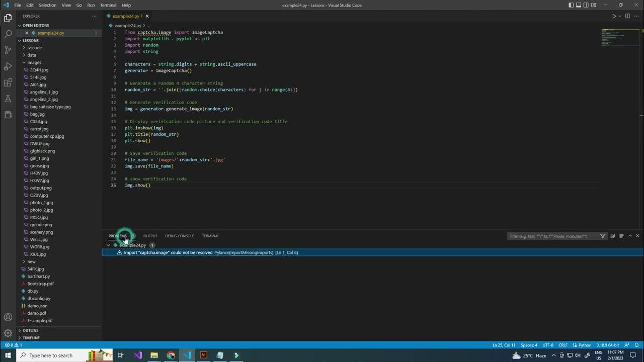Open the Extensions view
Screen dimensions: 644x362
point(8,82)
